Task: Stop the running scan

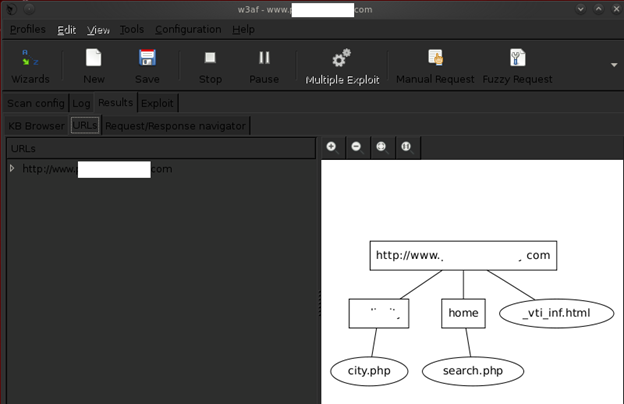Action: 211,66
